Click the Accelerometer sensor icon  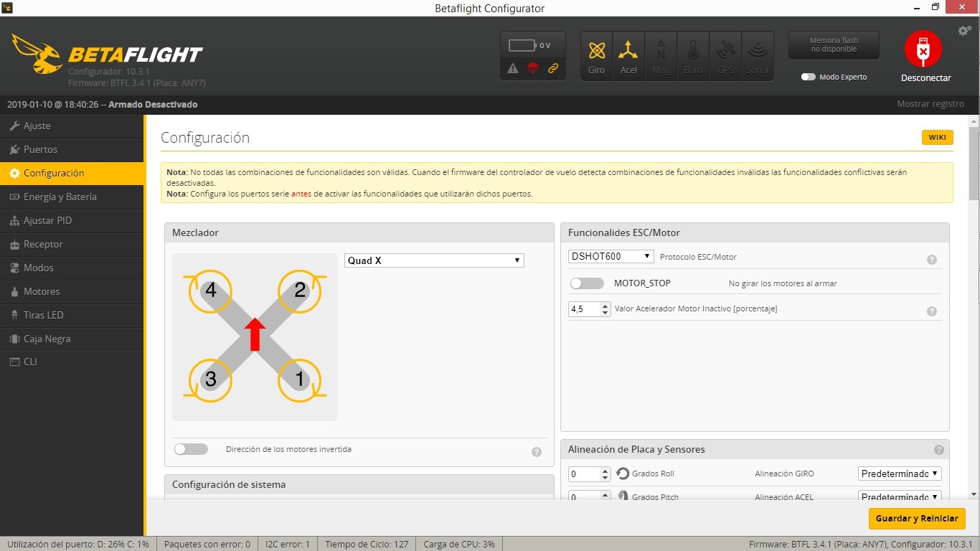628,56
